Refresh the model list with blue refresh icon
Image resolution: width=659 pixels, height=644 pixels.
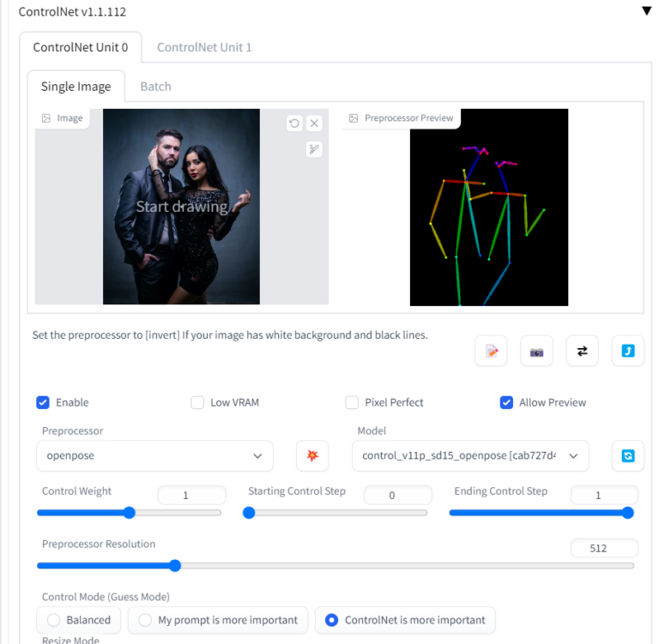tap(628, 456)
